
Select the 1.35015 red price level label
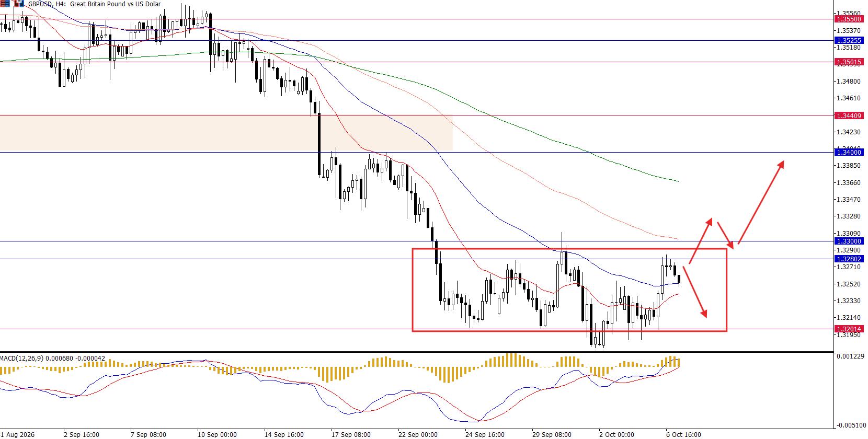click(x=849, y=62)
